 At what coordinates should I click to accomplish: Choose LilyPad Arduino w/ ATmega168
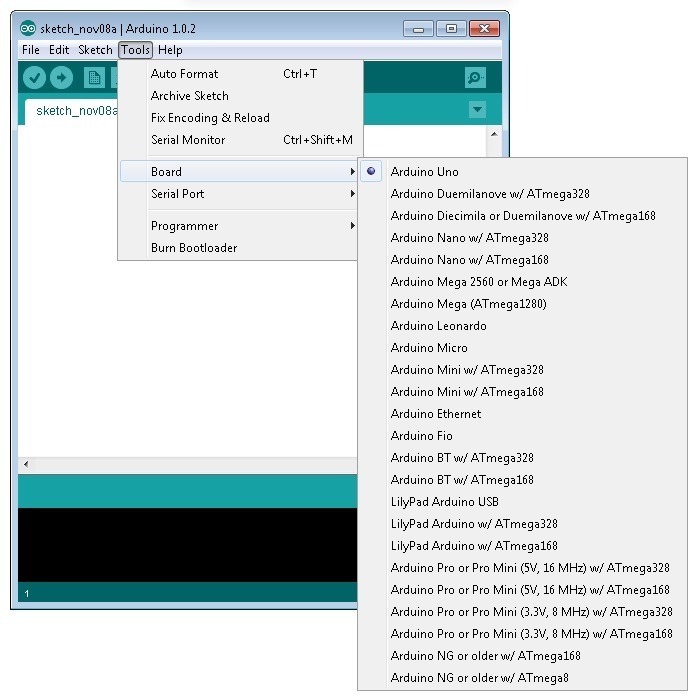pyautogui.click(x=523, y=546)
